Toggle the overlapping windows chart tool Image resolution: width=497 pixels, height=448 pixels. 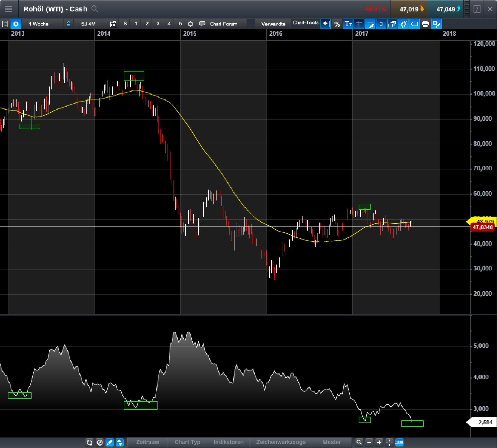coord(392,24)
